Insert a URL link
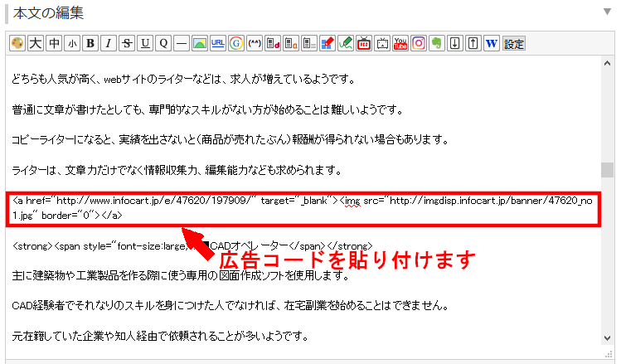The image size is (621, 364). click(x=218, y=43)
